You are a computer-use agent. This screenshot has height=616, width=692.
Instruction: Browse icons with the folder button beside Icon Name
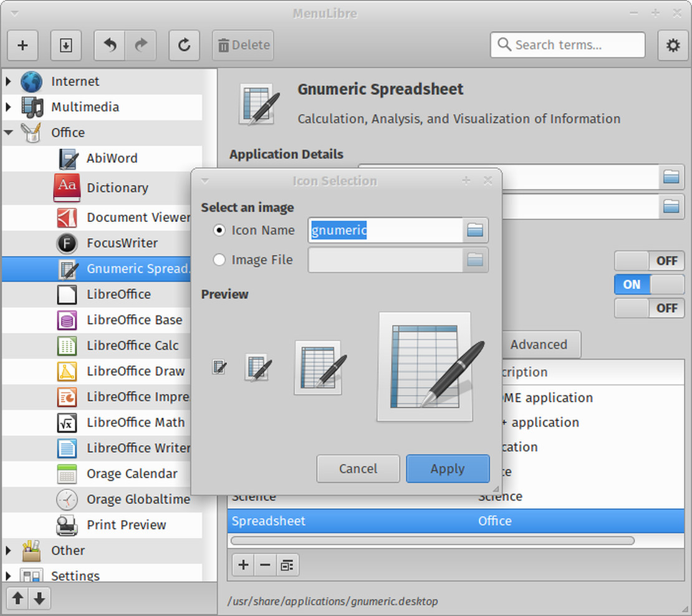point(475,230)
